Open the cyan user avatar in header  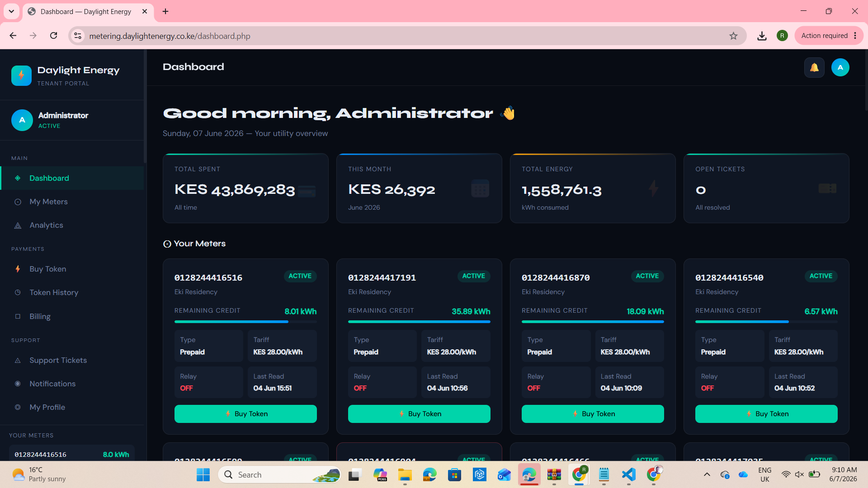(840, 67)
